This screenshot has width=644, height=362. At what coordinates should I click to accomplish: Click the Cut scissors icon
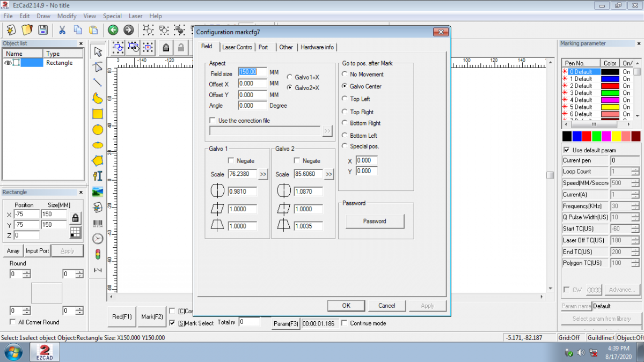pos(62,30)
